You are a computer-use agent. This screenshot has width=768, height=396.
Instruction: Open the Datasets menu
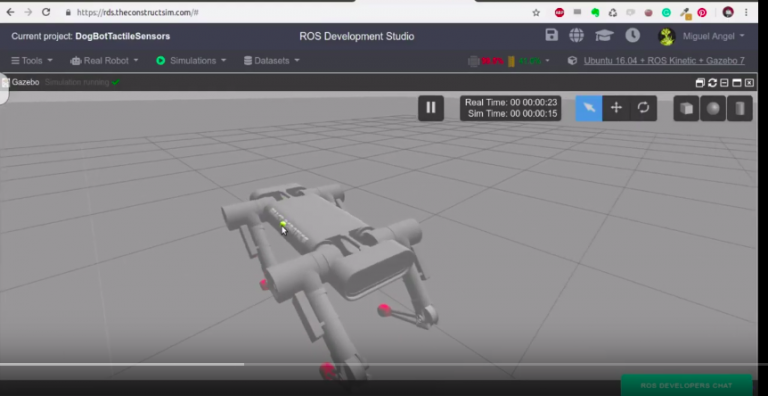pyautogui.click(x=272, y=61)
